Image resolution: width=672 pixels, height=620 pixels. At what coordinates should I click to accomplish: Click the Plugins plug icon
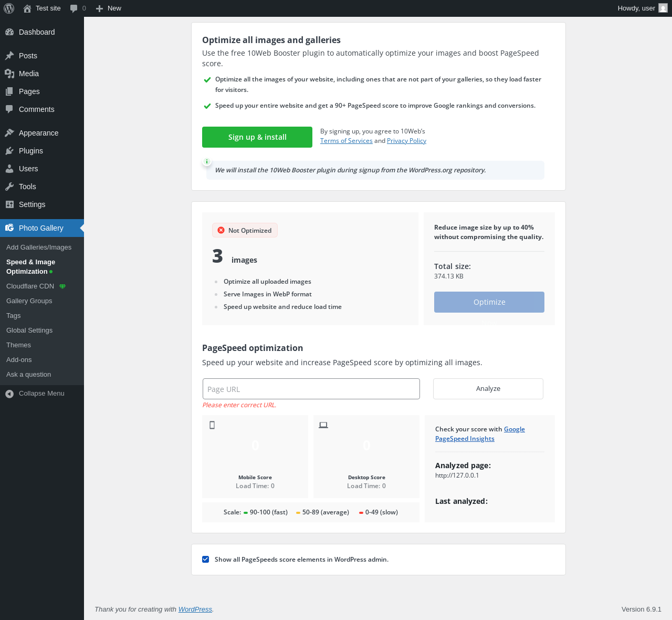pos(9,151)
